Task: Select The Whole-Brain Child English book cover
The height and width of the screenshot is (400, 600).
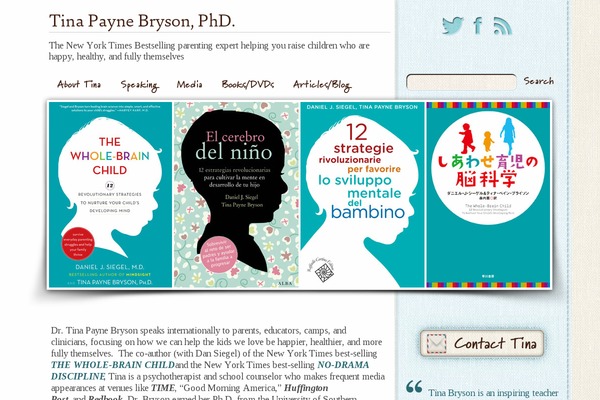Action: pos(110,194)
